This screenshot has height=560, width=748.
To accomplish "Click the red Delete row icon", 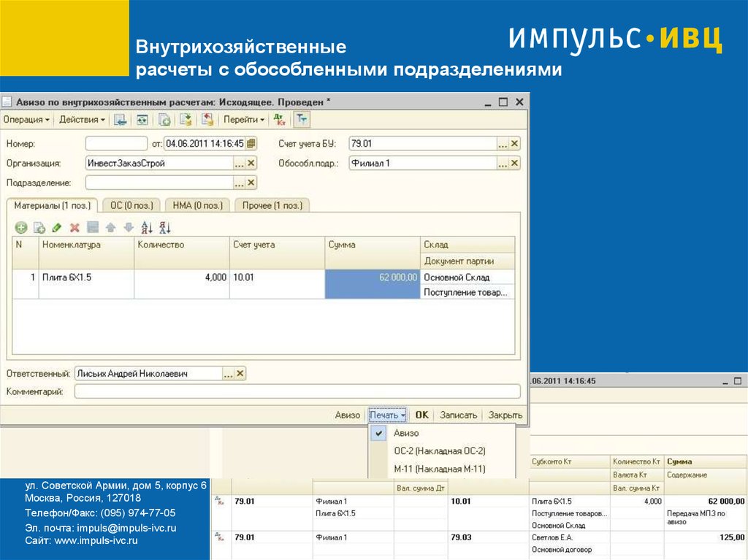I will point(75,227).
